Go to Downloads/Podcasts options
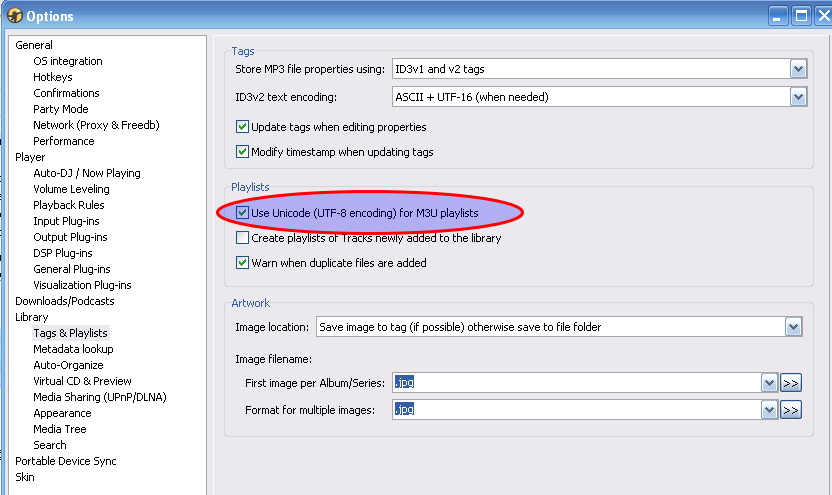 (65, 301)
